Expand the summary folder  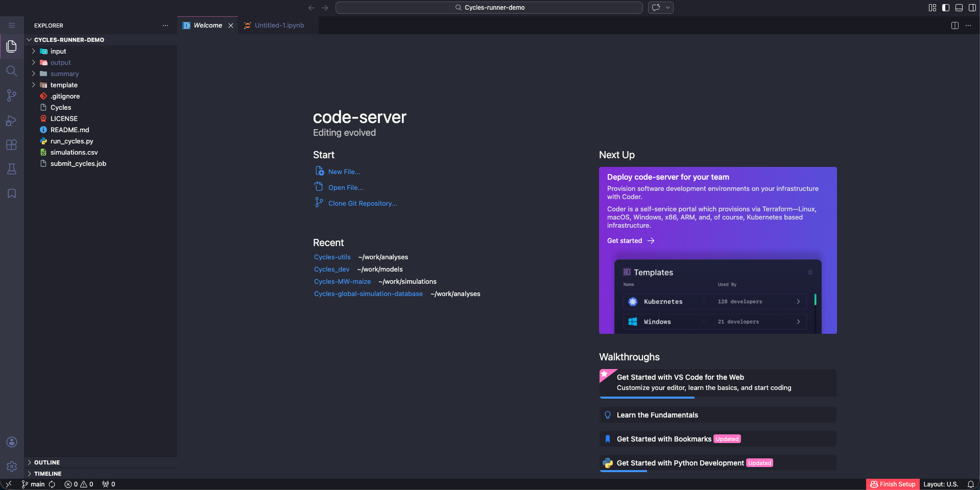pyautogui.click(x=101, y=73)
